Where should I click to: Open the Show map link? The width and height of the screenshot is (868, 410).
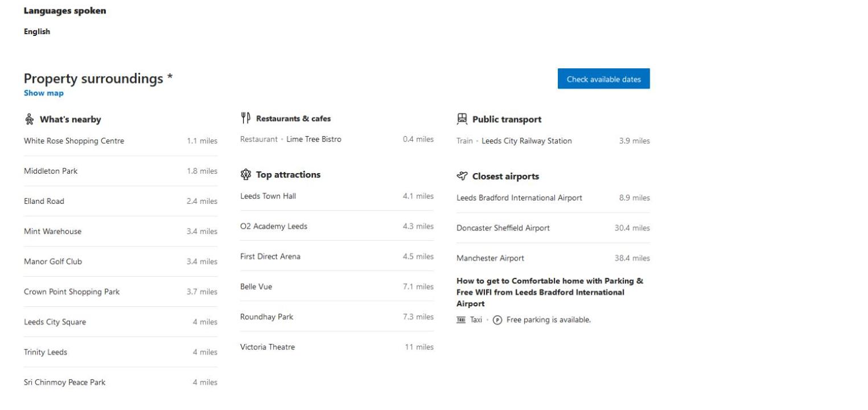click(44, 93)
